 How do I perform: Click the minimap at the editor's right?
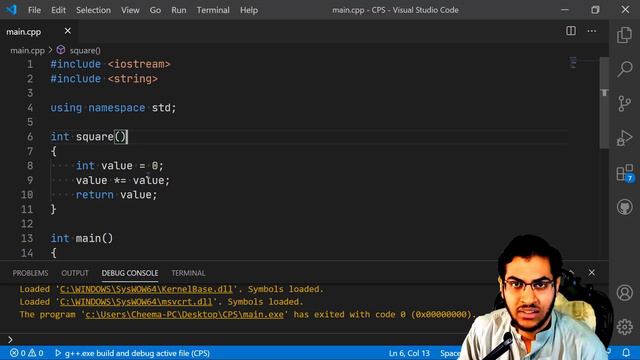(x=573, y=62)
